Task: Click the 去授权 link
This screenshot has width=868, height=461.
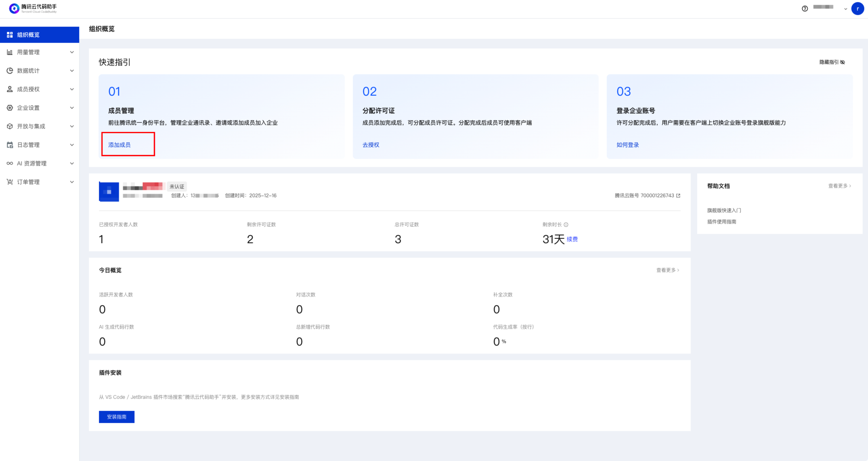Action: coord(371,145)
